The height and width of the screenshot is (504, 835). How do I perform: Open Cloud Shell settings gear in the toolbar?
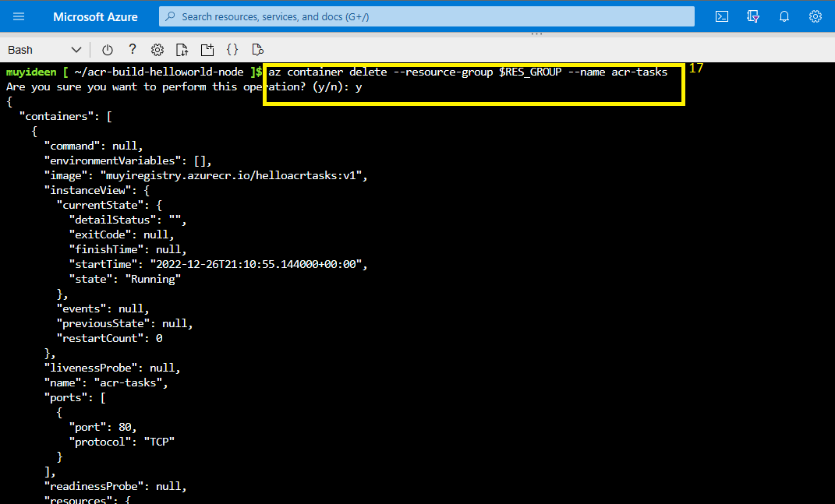[x=157, y=50]
